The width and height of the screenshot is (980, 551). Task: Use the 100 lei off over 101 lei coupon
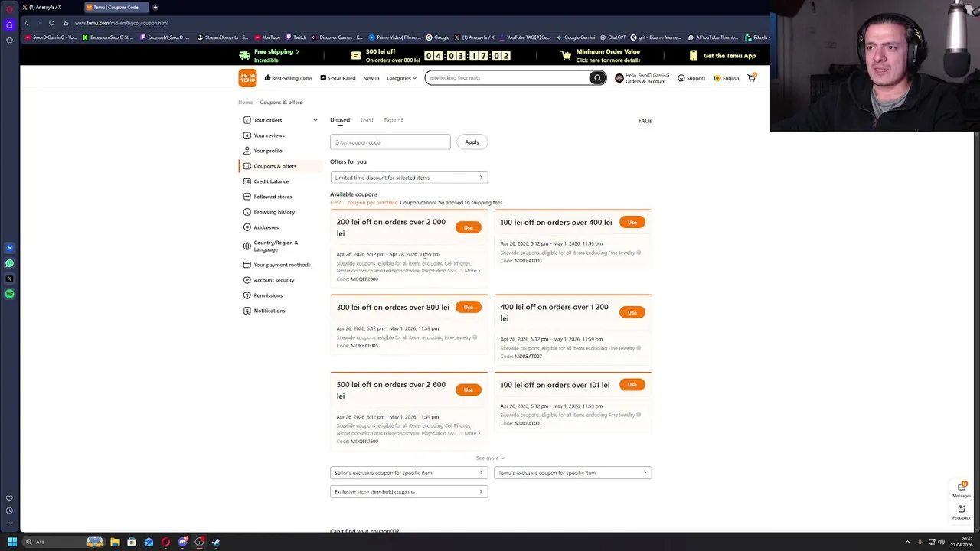click(x=632, y=384)
